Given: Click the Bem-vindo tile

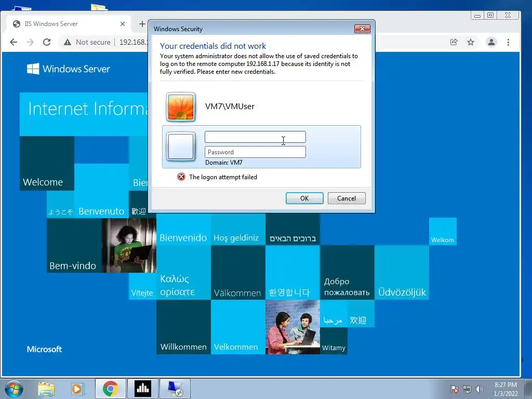Looking at the screenshot, I should (x=74, y=245).
